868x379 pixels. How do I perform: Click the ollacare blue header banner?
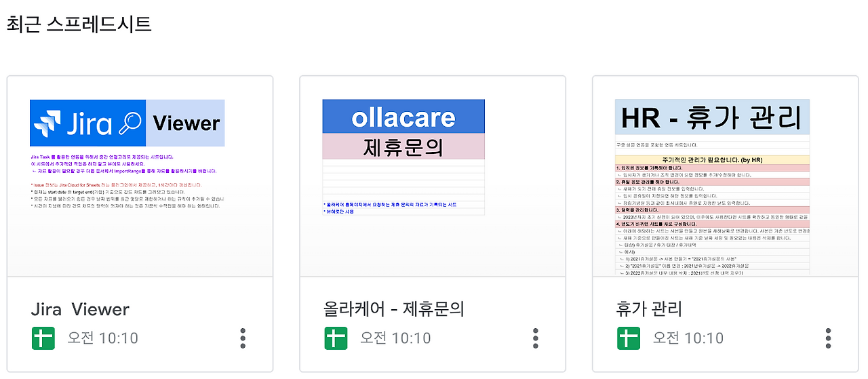403,117
